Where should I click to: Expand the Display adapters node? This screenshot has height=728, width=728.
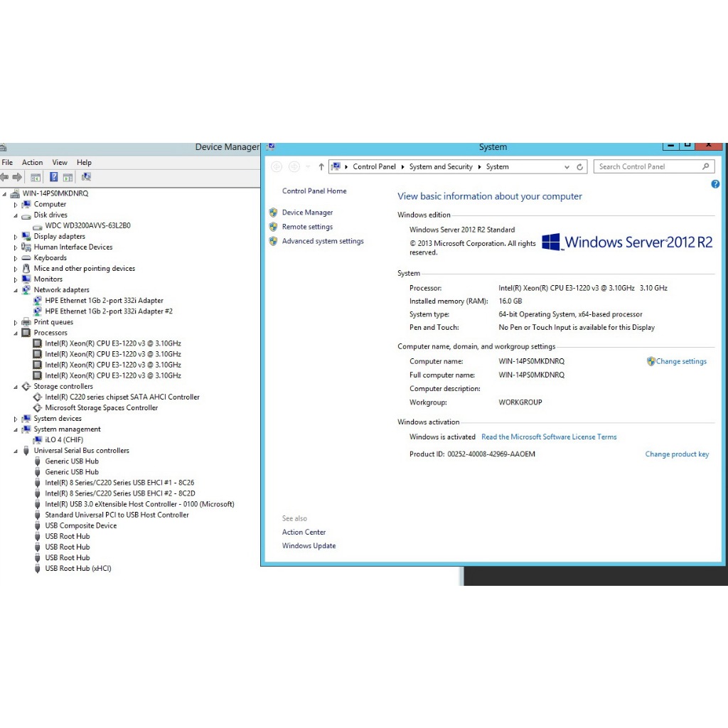(16, 237)
